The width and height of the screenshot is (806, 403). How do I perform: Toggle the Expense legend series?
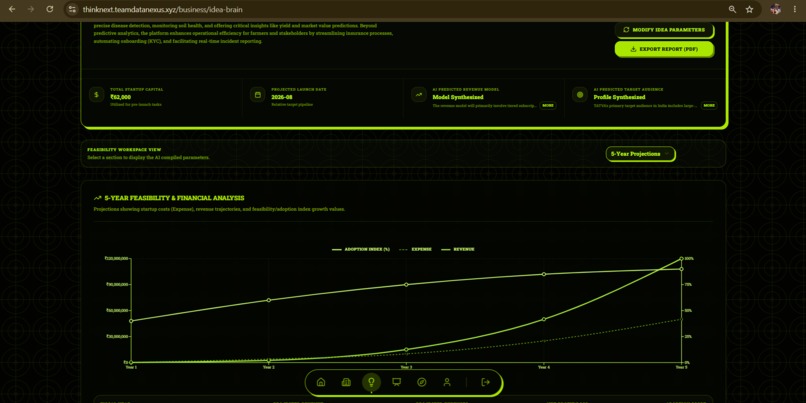(x=415, y=249)
